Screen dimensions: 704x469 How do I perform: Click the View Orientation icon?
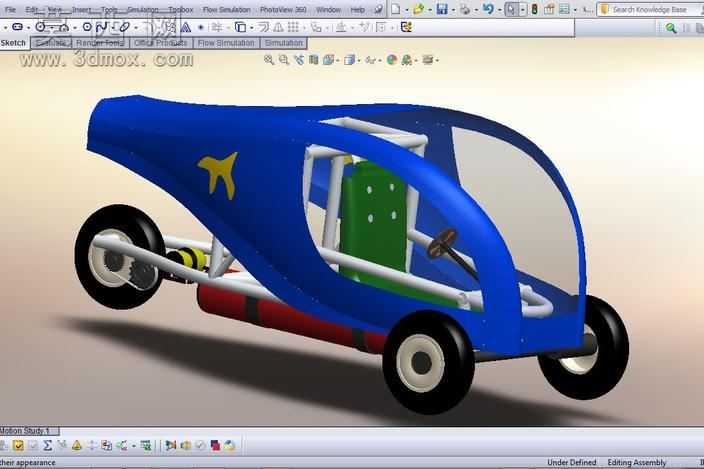point(329,60)
